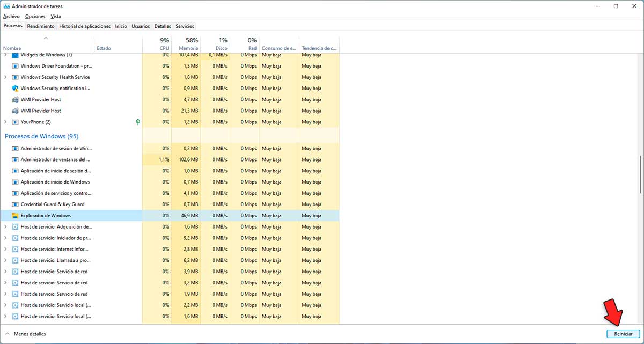Switch to the Rendimiento tab
644x344 pixels.
coord(41,26)
